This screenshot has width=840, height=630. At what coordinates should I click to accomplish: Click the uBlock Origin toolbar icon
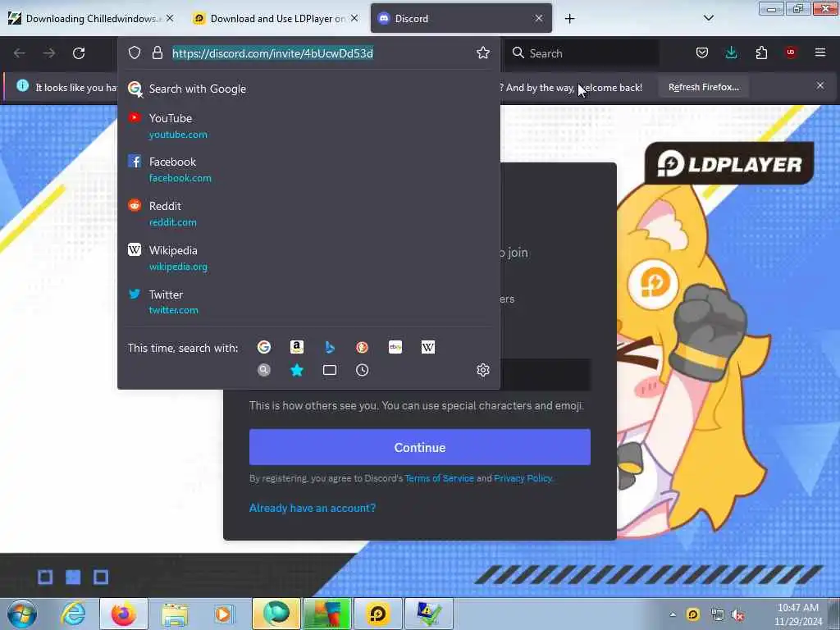pyautogui.click(x=791, y=52)
